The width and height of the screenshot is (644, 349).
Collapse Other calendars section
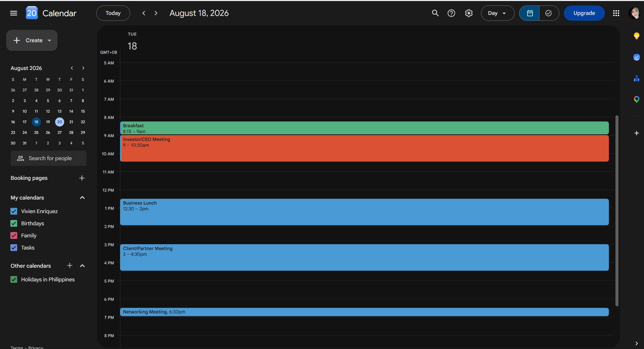[x=82, y=266]
